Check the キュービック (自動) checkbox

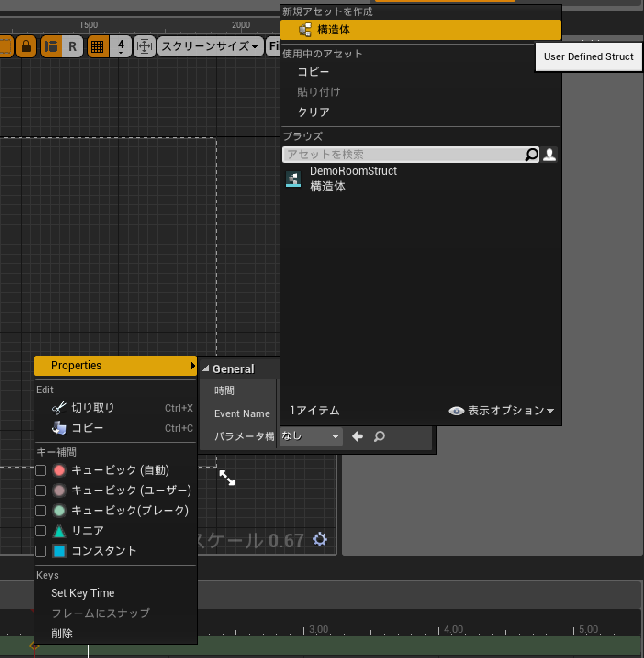click(x=41, y=470)
